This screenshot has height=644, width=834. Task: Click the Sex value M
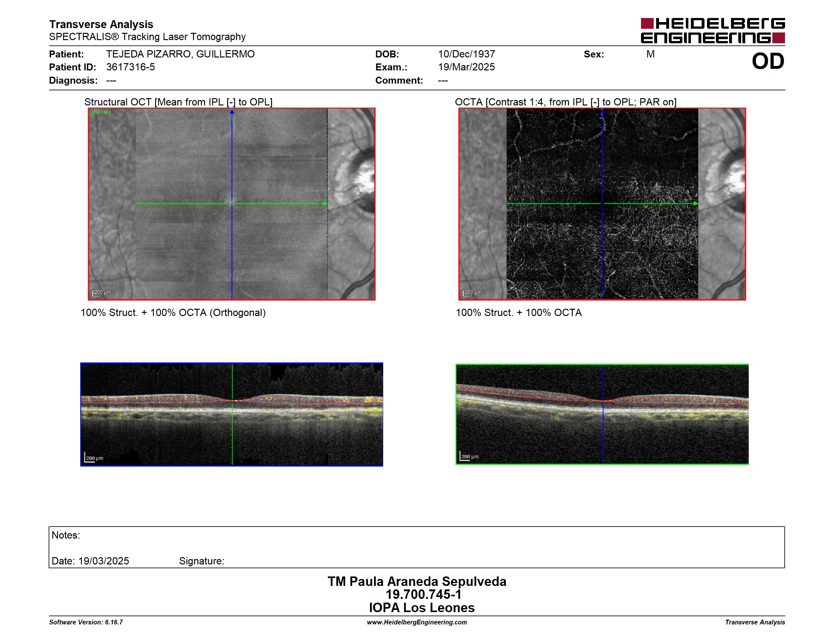click(651, 54)
